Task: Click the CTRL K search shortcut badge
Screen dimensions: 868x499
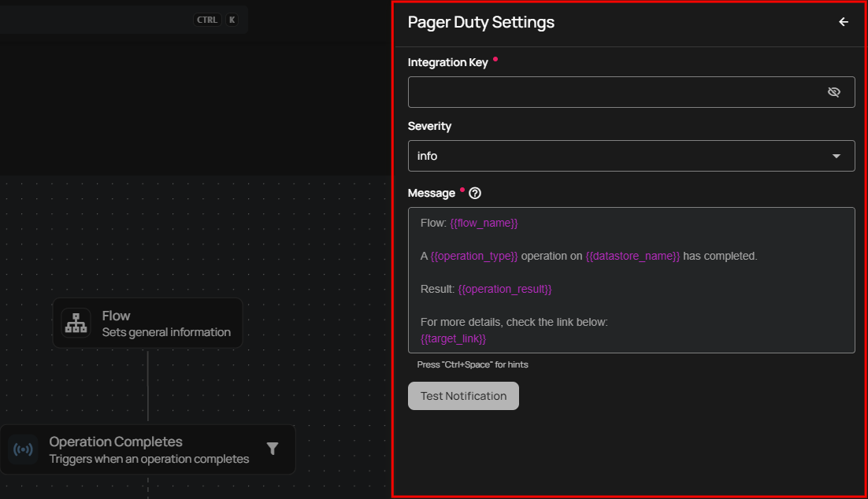Action: [215, 19]
